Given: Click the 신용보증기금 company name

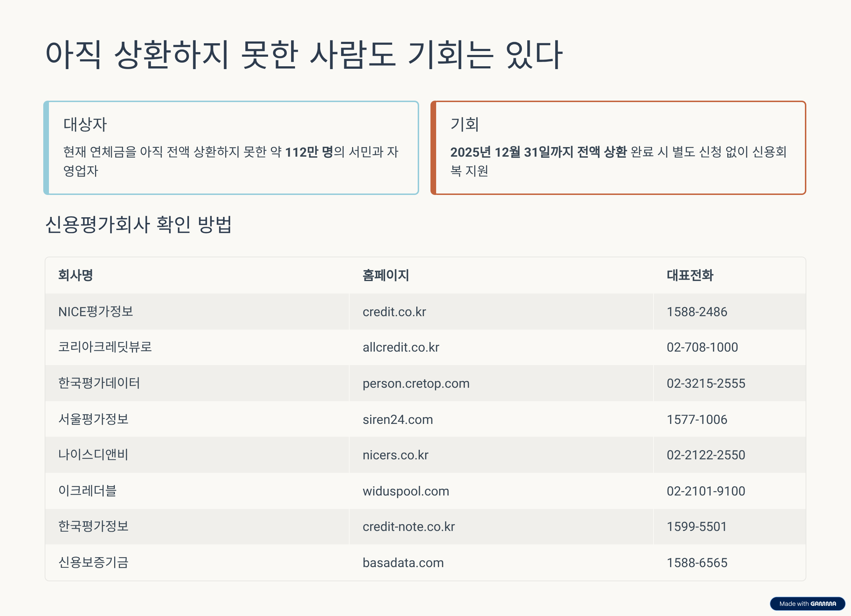Looking at the screenshot, I should click(x=93, y=563).
